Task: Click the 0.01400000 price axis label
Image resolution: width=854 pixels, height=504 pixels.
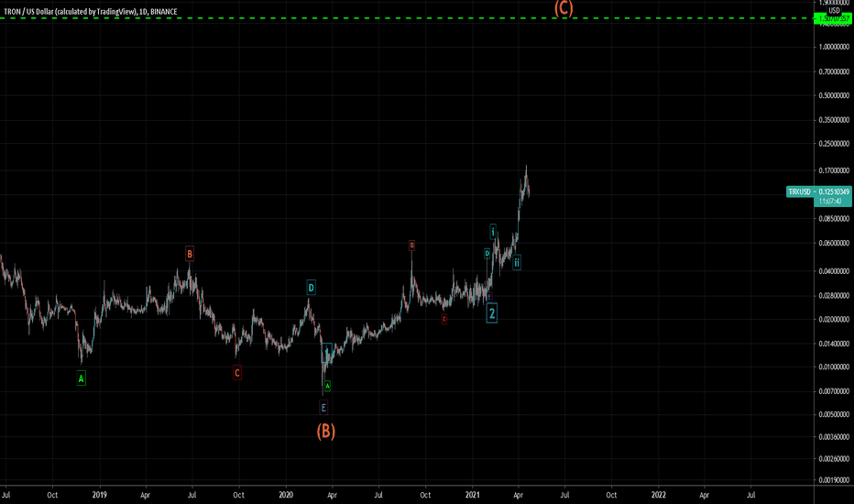Action: 834,344
